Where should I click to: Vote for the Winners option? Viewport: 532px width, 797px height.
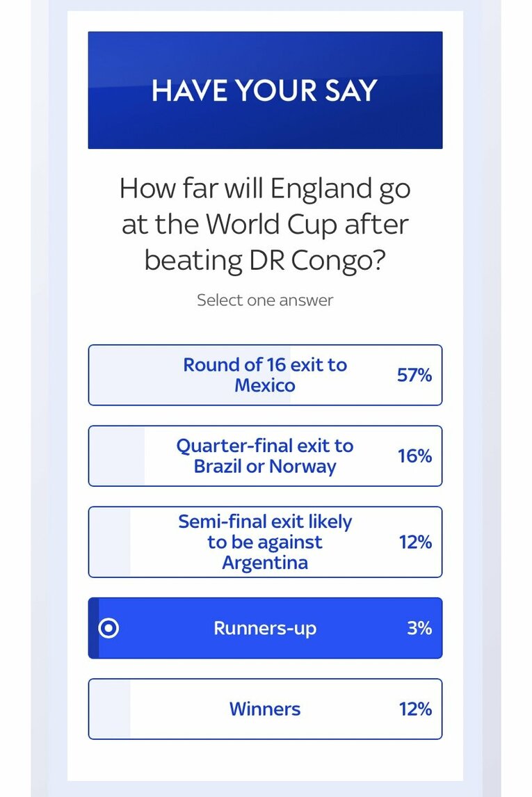point(265,709)
